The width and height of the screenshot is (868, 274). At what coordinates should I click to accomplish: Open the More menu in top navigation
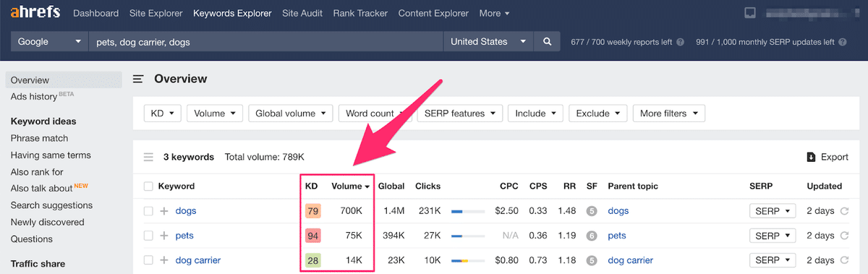pyautogui.click(x=494, y=13)
